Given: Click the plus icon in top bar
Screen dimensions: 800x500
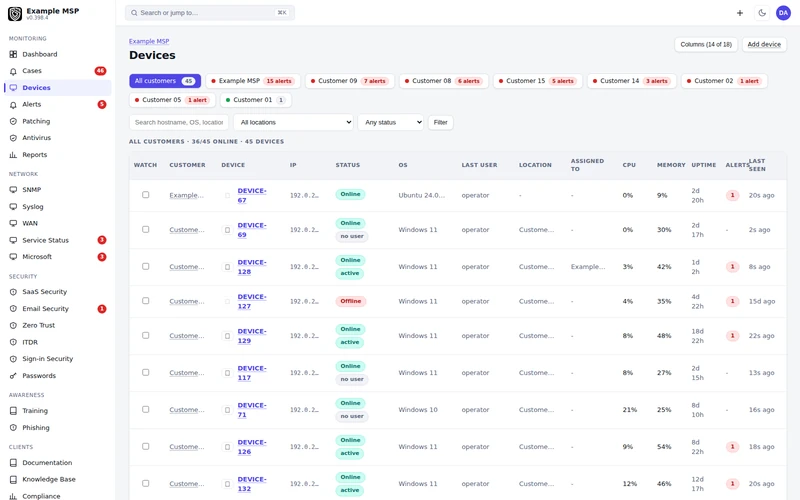Looking at the screenshot, I should pos(740,13).
